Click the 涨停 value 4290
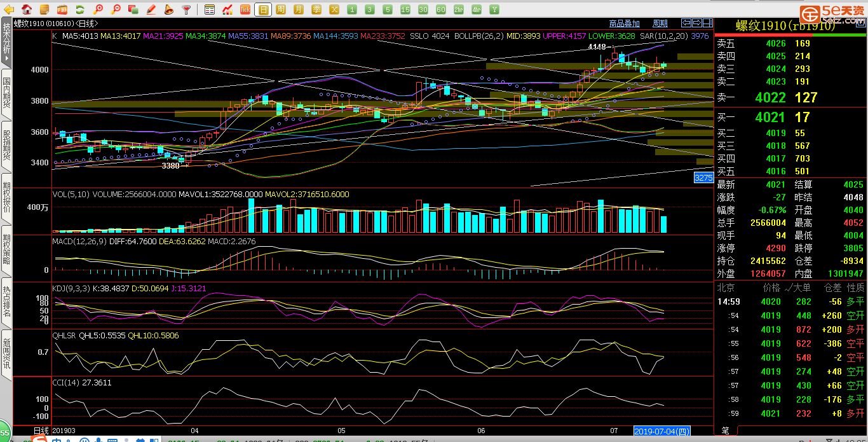Image resolution: width=868 pixels, height=442 pixels. coord(776,248)
